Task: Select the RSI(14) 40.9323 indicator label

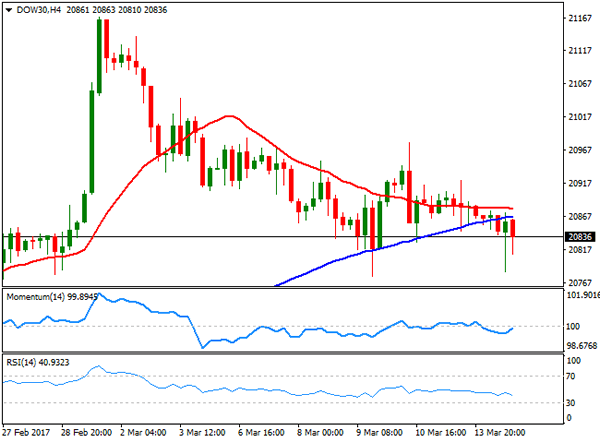Action: click(38, 362)
